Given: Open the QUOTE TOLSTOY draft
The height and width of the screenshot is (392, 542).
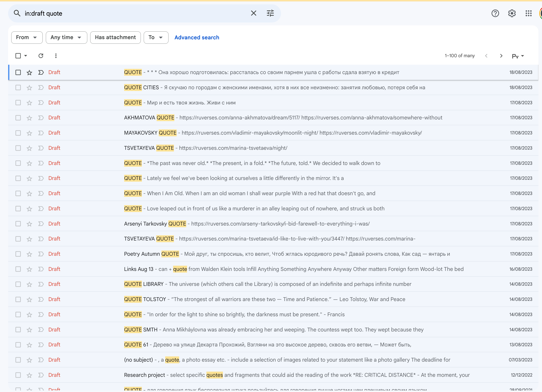Looking at the screenshot, I should pos(273,299).
